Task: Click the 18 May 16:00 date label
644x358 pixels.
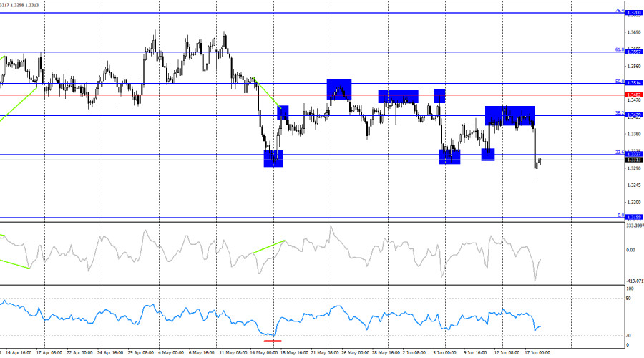Action: click(294, 353)
